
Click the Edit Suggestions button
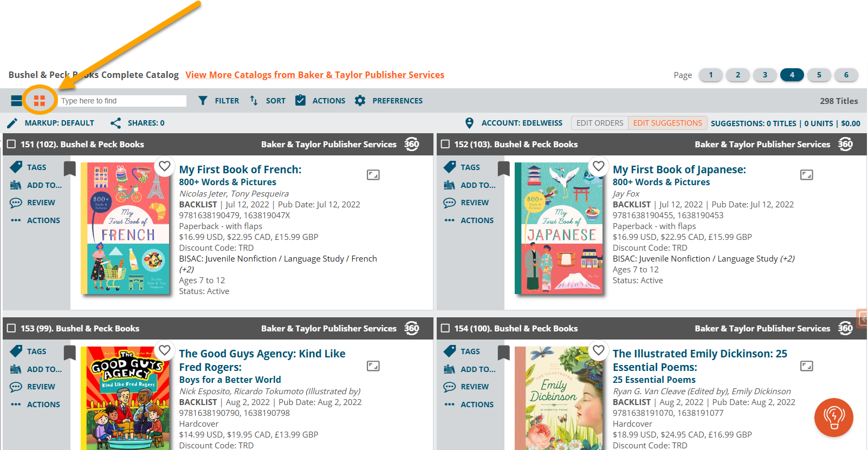(x=668, y=123)
